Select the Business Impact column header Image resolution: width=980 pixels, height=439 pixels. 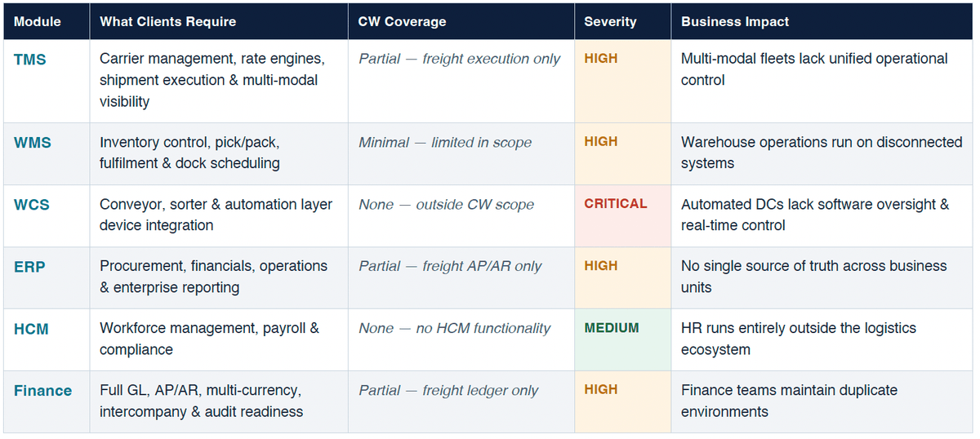(735, 22)
